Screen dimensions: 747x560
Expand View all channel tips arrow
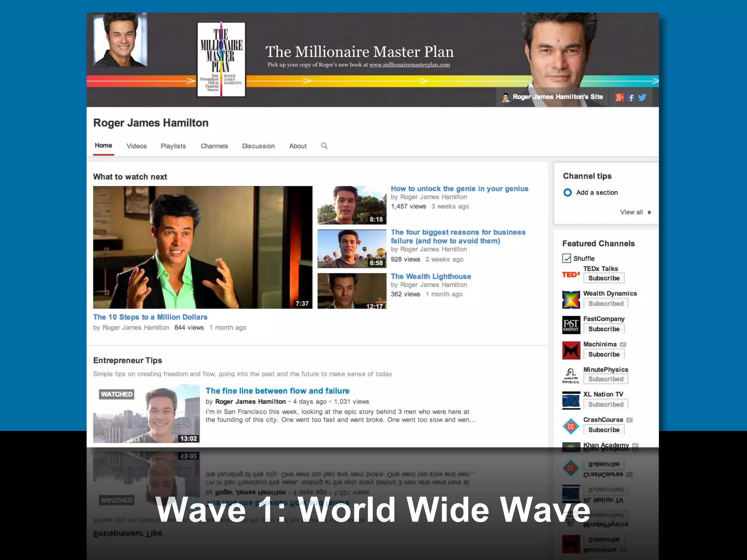[x=649, y=212]
